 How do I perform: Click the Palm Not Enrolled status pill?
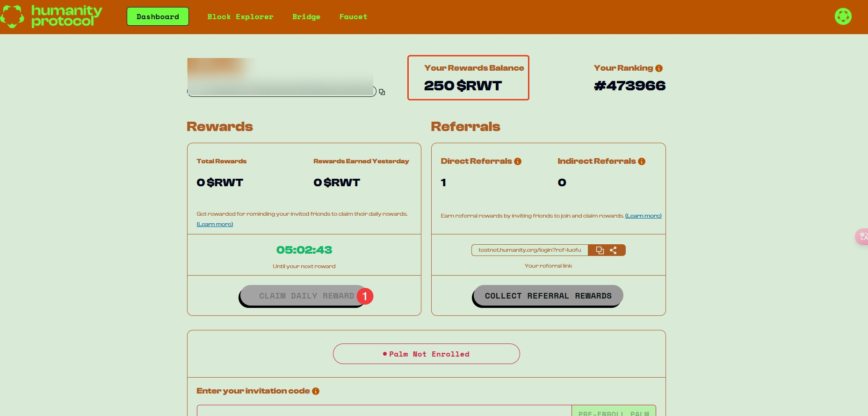426,354
